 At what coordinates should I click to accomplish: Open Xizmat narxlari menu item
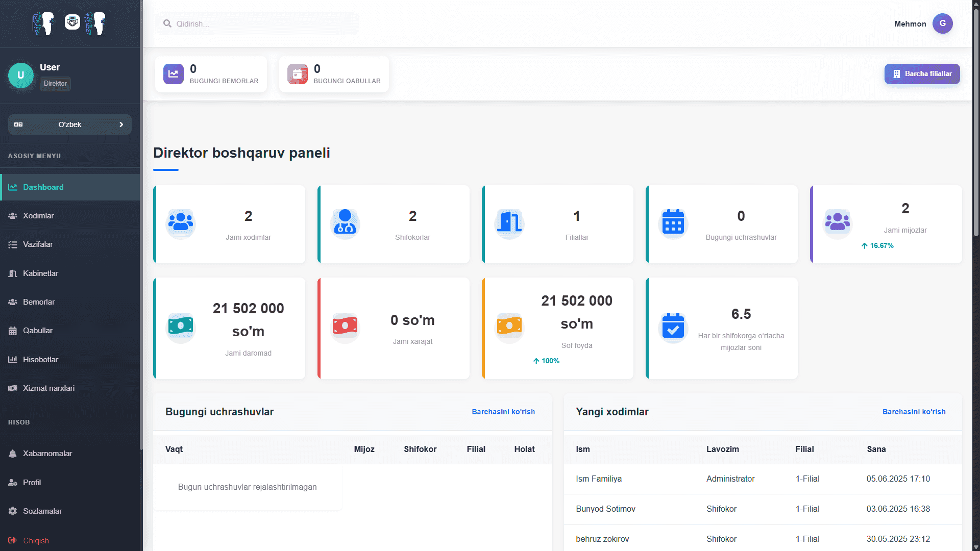coord(48,388)
